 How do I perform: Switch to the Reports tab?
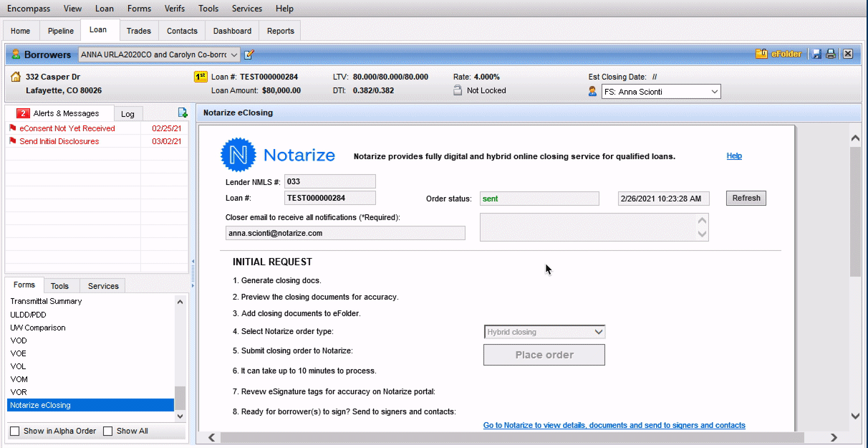click(281, 31)
